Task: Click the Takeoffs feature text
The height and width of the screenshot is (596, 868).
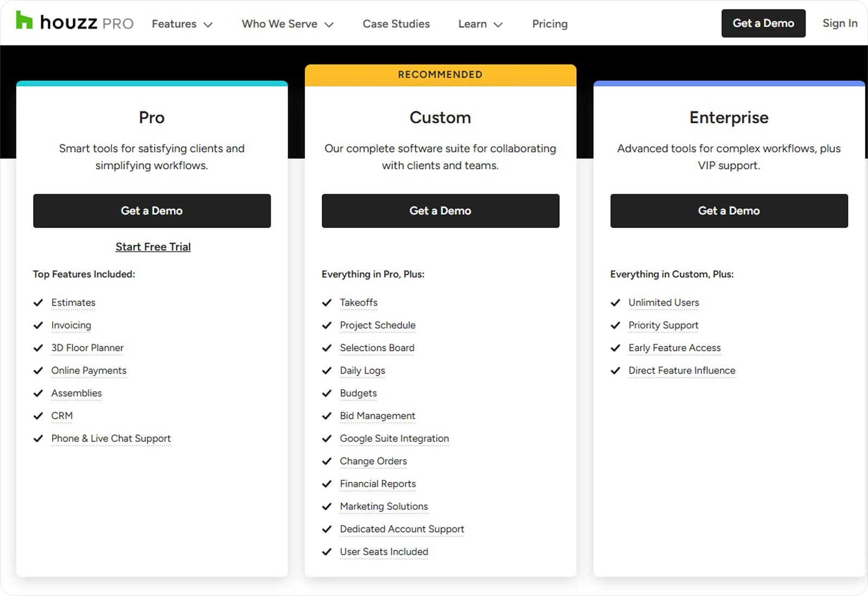Action: click(359, 302)
